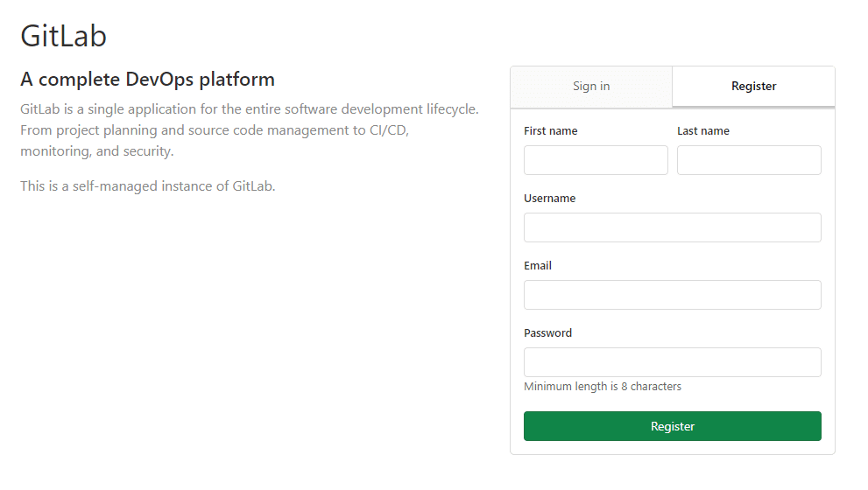Click the green Register button
868x490 pixels.
click(x=673, y=426)
